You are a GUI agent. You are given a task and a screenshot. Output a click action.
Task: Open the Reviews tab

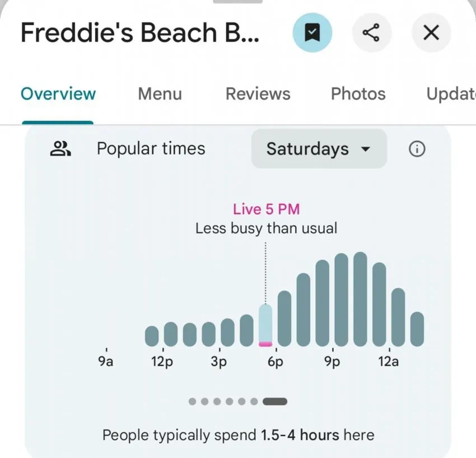[258, 94]
